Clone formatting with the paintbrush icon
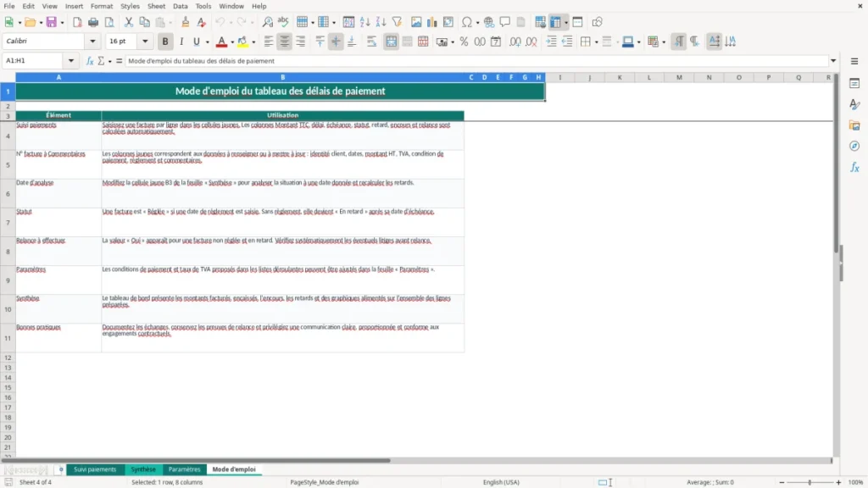Viewport: 868px width, 488px height. [x=186, y=22]
